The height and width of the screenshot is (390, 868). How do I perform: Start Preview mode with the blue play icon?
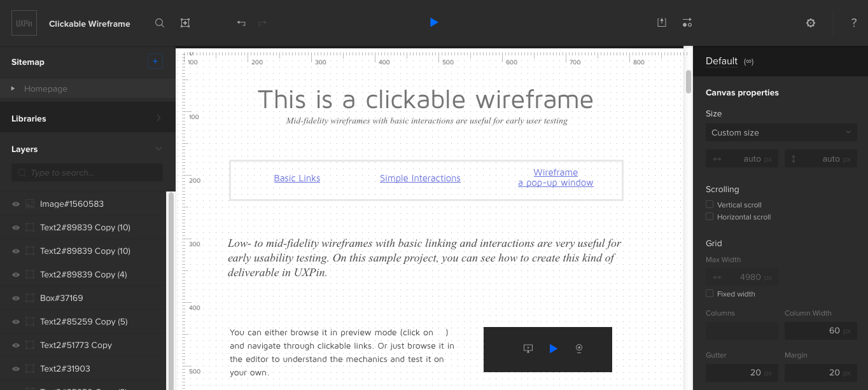point(434,22)
